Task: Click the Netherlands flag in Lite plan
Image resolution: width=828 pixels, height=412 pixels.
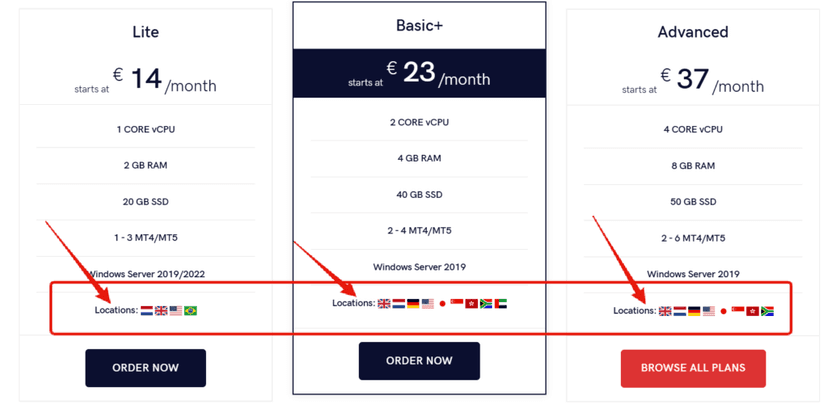Action: click(x=147, y=311)
